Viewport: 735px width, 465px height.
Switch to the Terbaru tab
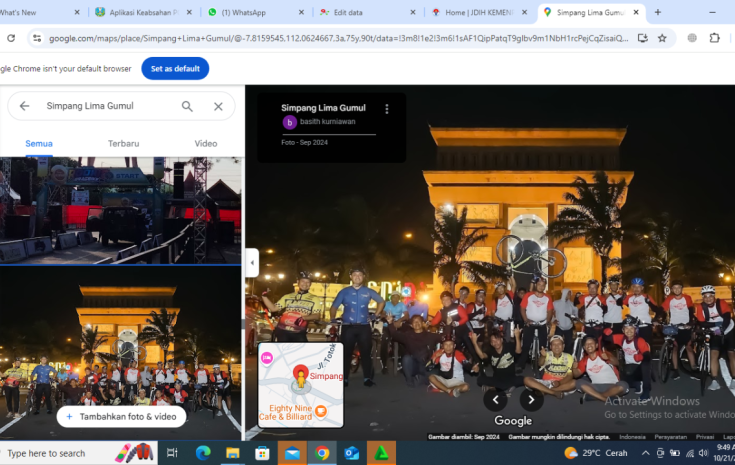pos(123,144)
